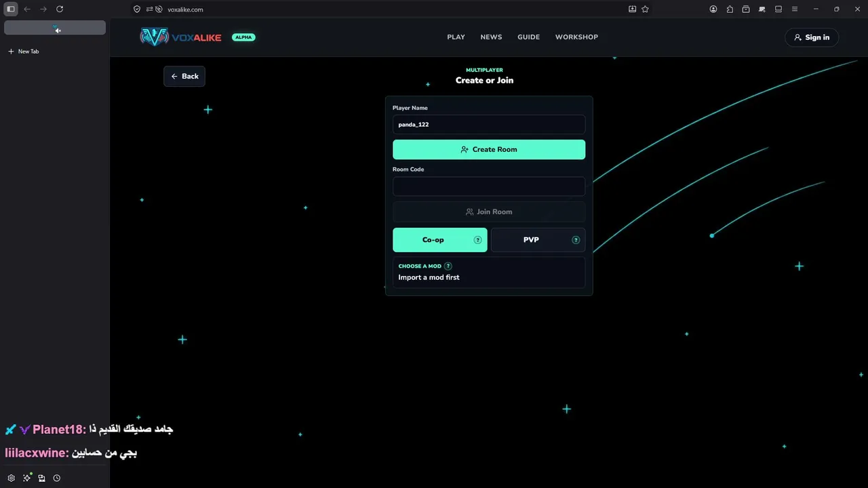868x488 pixels.
Task: Open the browser account profile icon
Action: tap(713, 9)
